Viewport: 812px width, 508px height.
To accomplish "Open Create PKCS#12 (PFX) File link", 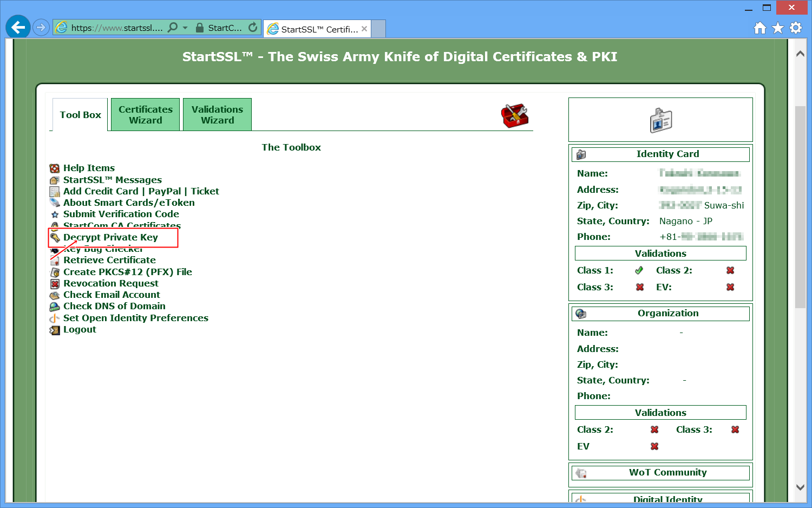I will [127, 272].
